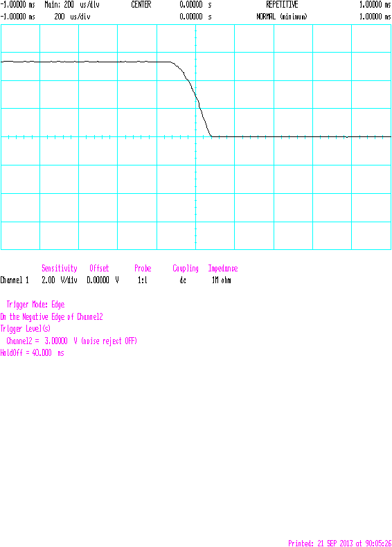Select the CENTER reference label

click(141, 5)
